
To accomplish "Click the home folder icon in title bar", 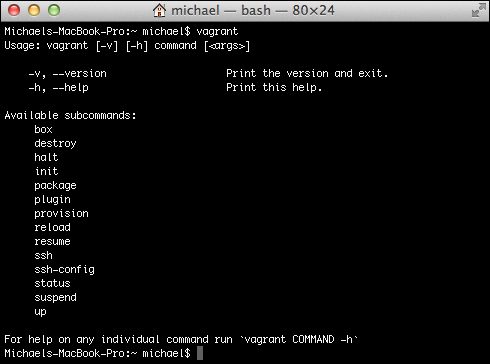I will (x=159, y=10).
